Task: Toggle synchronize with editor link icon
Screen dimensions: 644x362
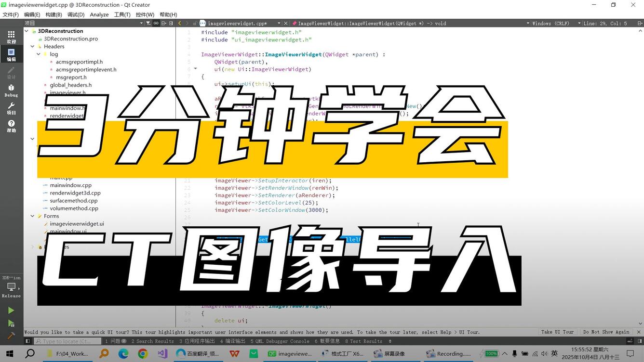Action: [156, 23]
